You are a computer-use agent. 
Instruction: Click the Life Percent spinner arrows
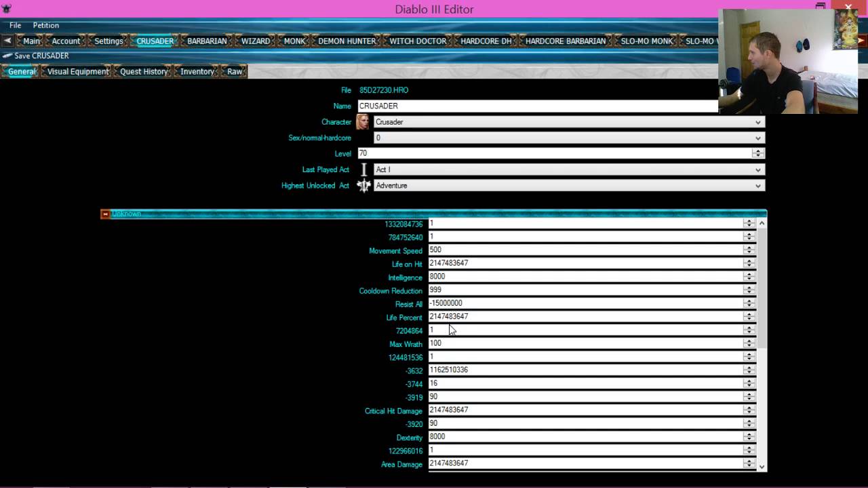pyautogui.click(x=749, y=317)
